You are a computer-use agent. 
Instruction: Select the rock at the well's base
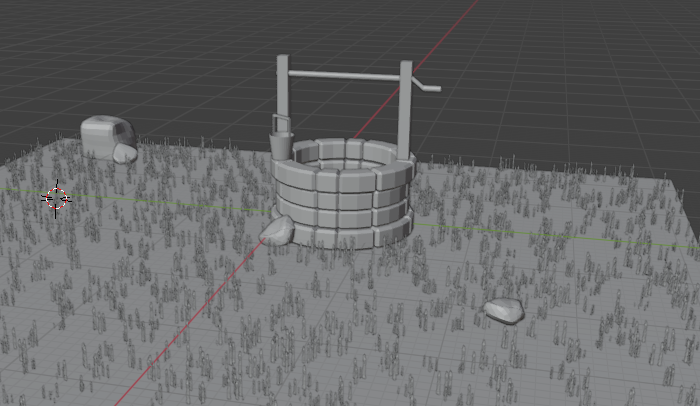[x=277, y=232]
